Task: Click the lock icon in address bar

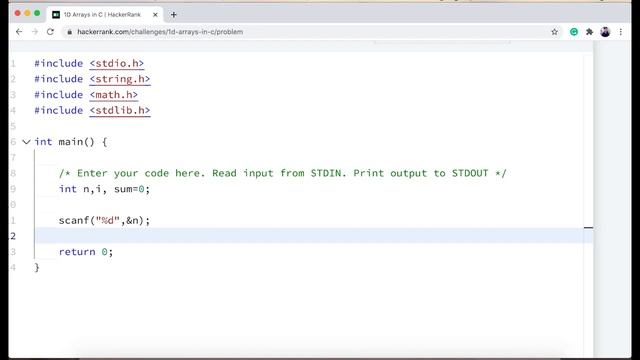Action: pyautogui.click(x=70, y=31)
